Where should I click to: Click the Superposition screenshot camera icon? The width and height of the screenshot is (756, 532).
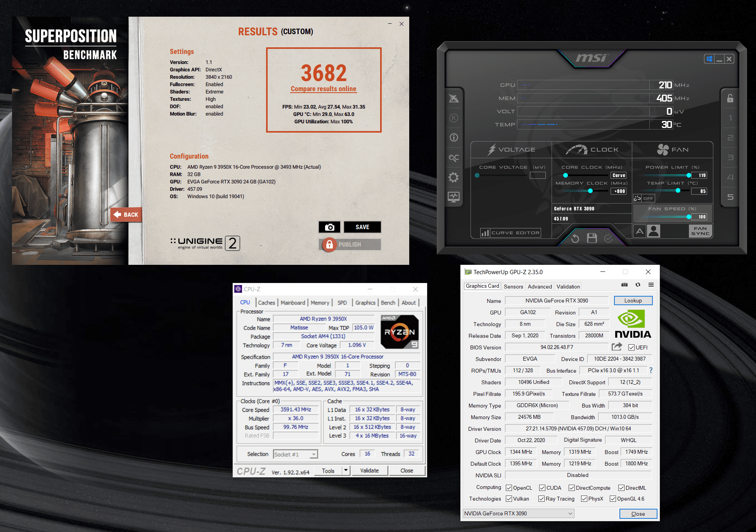pos(329,227)
